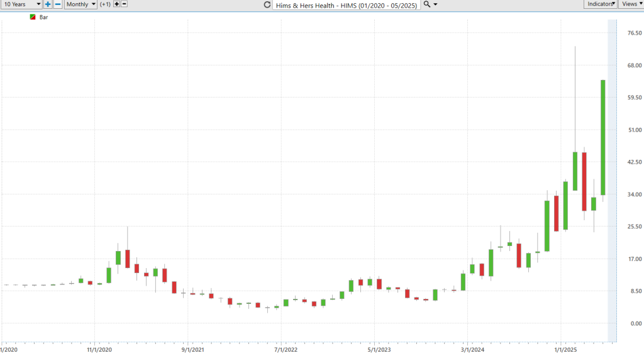Click the blue plus zoom-in icon
Screen dimensions: 644x353
click(x=48, y=4)
